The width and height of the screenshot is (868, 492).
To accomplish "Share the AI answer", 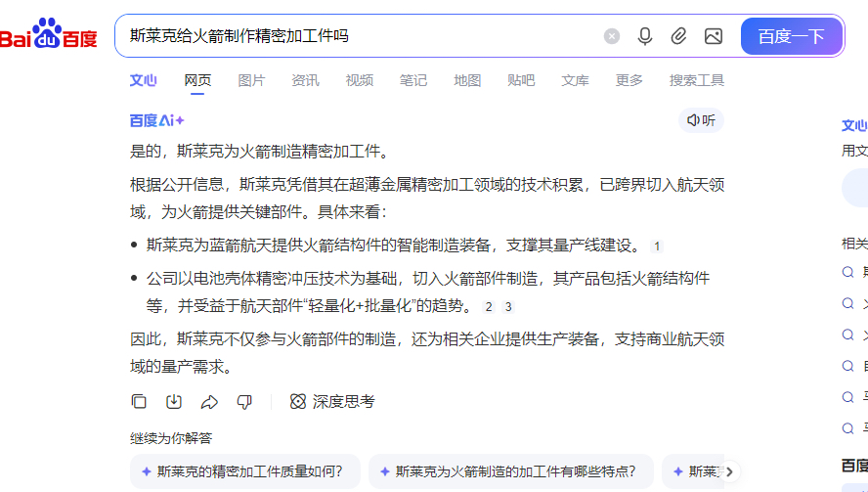I will 209,401.
